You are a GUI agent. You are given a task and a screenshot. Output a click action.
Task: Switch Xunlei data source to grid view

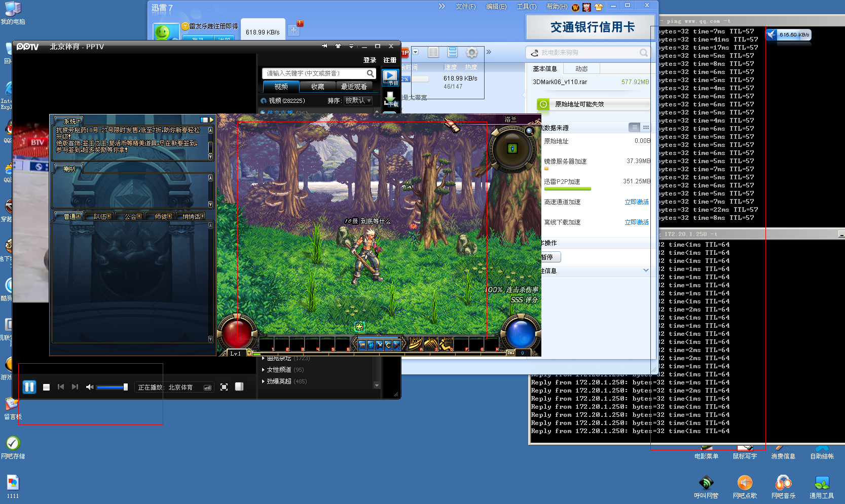[646, 128]
